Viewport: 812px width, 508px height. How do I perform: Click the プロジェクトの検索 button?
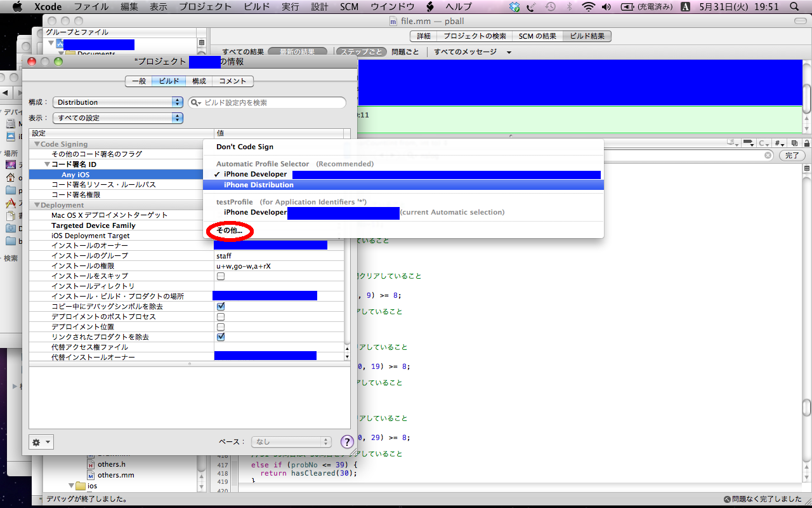pyautogui.click(x=475, y=36)
